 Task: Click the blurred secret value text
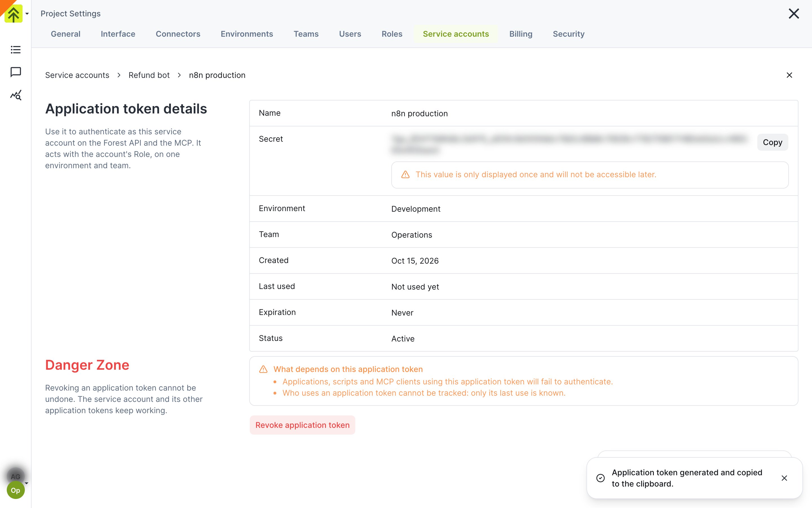click(x=570, y=144)
